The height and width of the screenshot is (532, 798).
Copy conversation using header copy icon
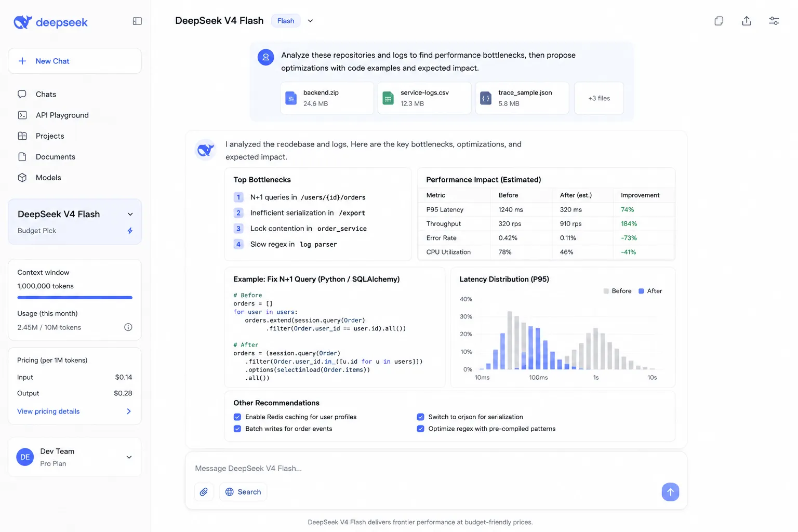click(x=719, y=21)
